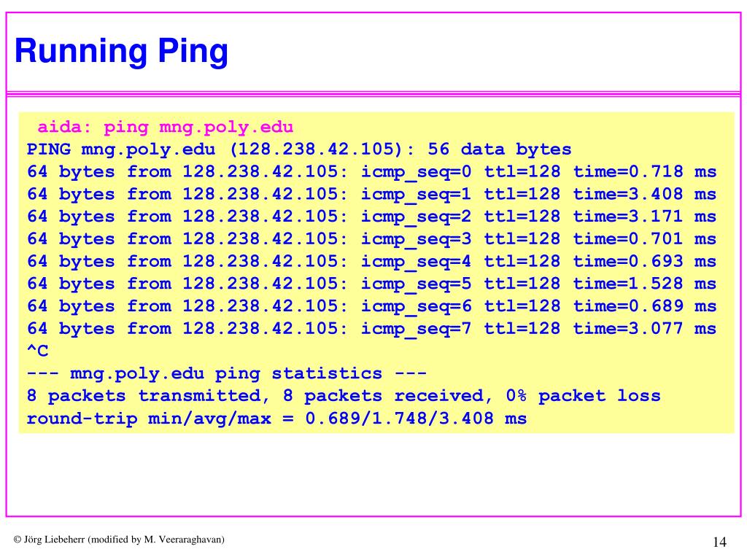Click the copyright text "Jörg Liebeherr" footer
Image resolution: width=747 pixels, height=560 pixels.
(x=119, y=540)
